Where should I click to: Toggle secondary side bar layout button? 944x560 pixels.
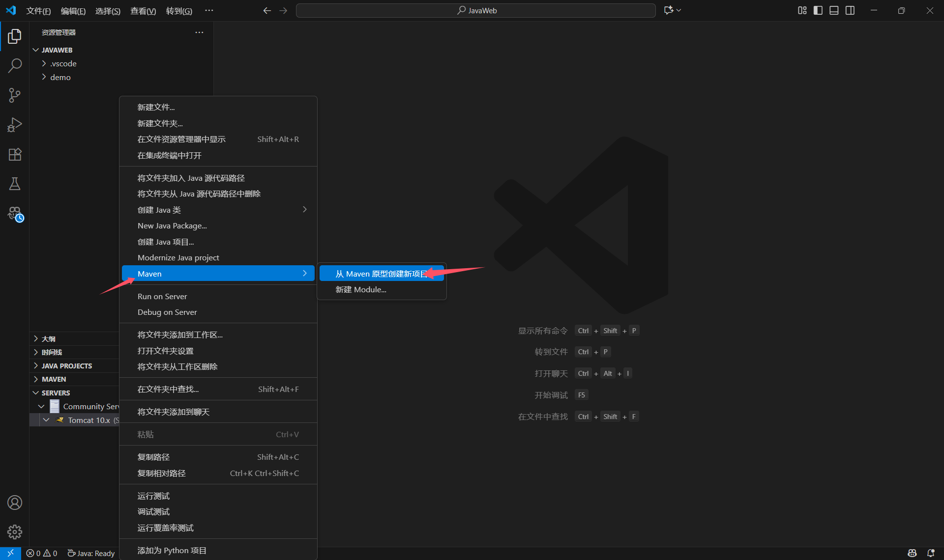click(x=850, y=10)
